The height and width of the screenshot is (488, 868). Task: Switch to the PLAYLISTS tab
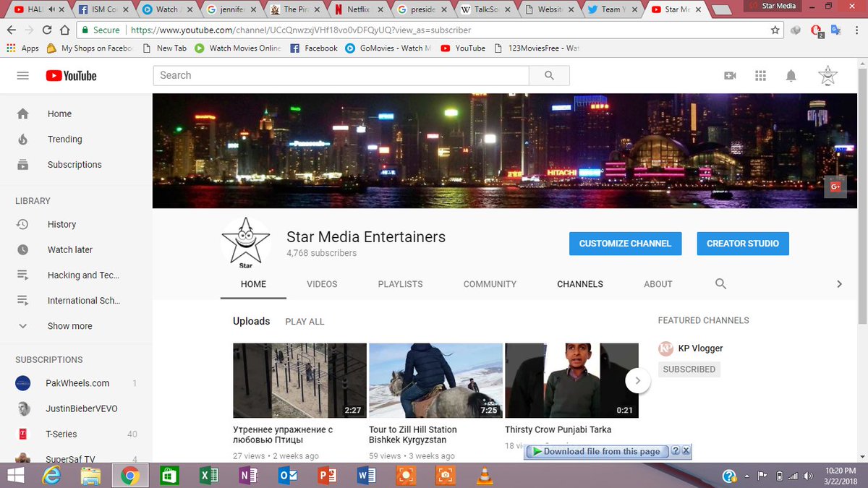[400, 284]
